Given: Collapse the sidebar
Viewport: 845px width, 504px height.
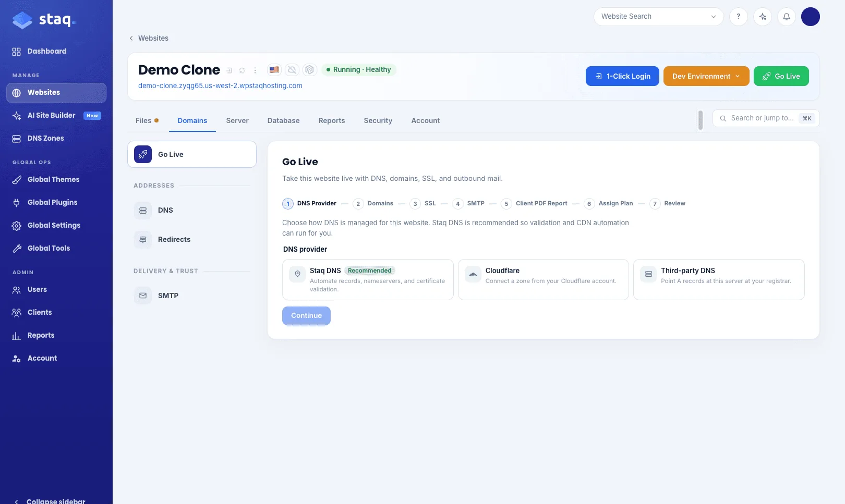Looking at the screenshot, I should pos(51,501).
